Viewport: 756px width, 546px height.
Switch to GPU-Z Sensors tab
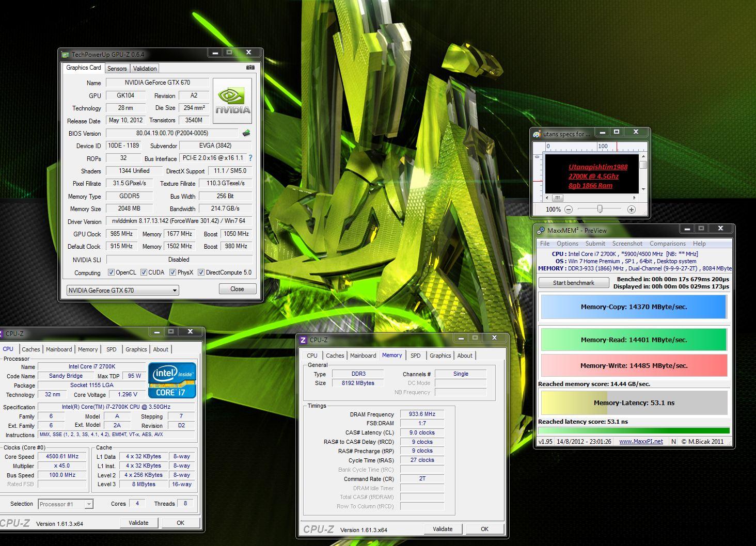point(117,69)
